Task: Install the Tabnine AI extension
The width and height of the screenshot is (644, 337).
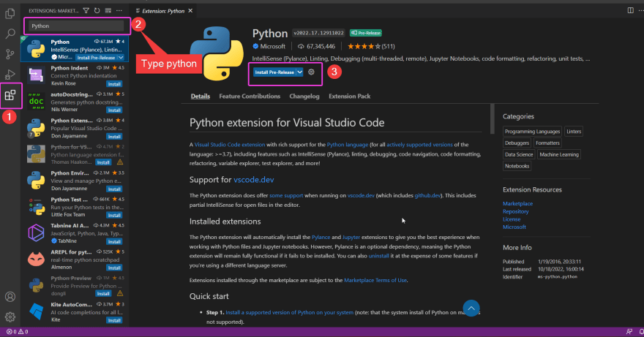Action: [x=114, y=241]
